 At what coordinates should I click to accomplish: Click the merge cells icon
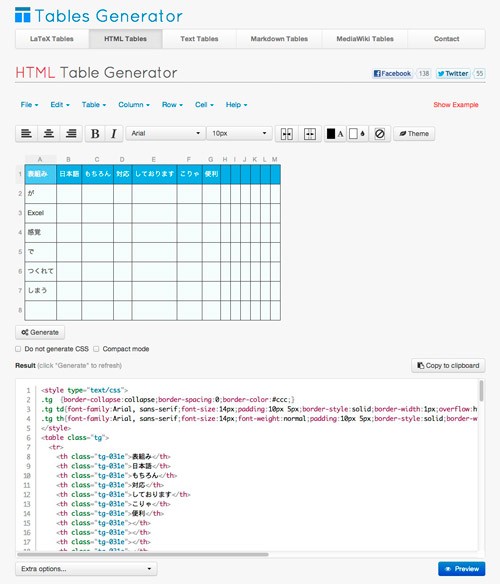(x=287, y=134)
